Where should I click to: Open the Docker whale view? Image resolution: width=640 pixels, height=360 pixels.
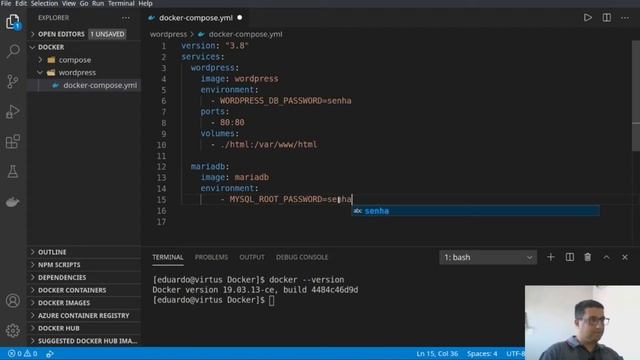tap(13, 202)
